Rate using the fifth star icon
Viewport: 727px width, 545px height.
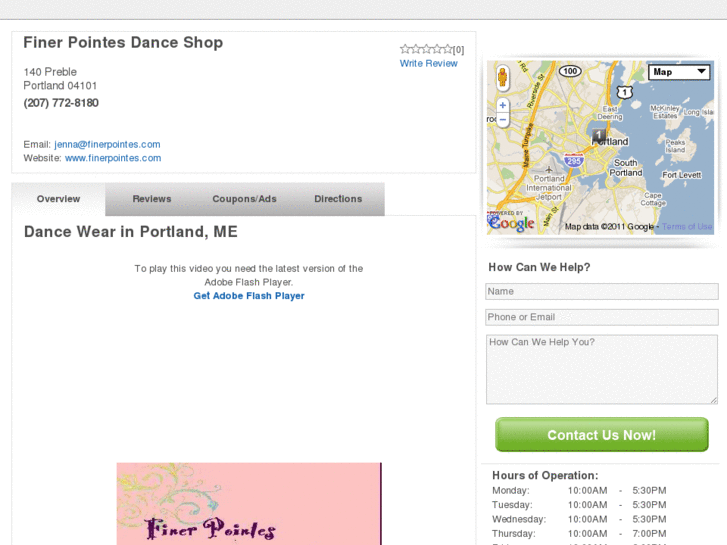coord(447,49)
